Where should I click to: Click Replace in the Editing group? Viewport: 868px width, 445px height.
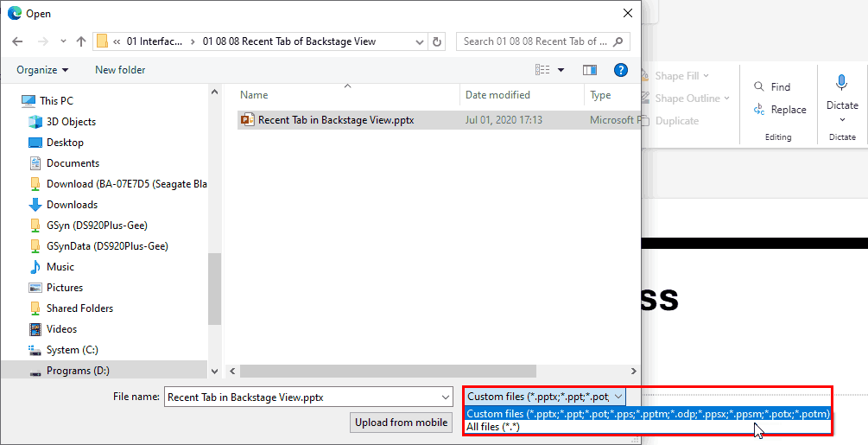[780, 110]
